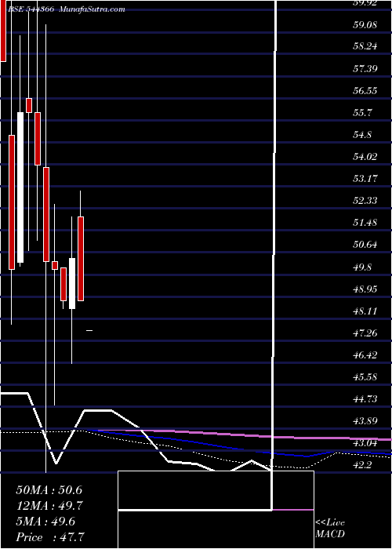Click the 56.55 price axis label
The image size is (392, 549).
click(x=365, y=90)
